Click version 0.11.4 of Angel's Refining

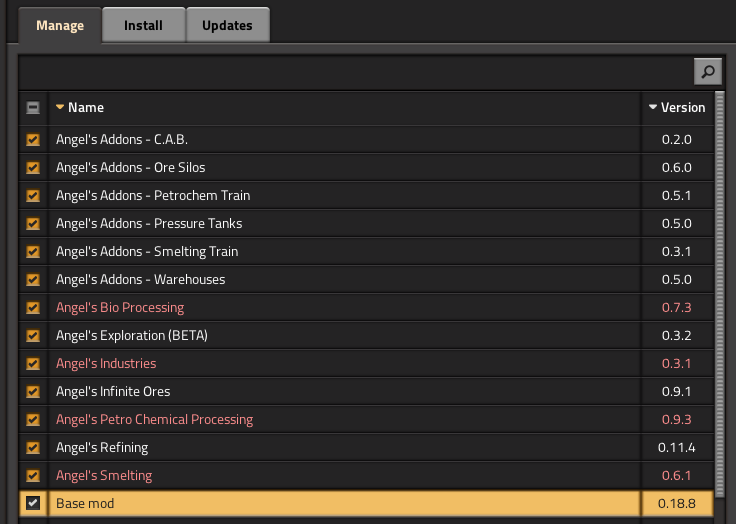[x=676, y=447]
